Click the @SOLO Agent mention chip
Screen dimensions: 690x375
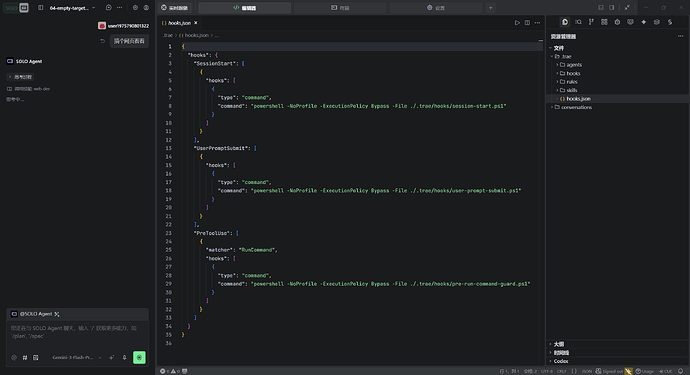point(35,314)
